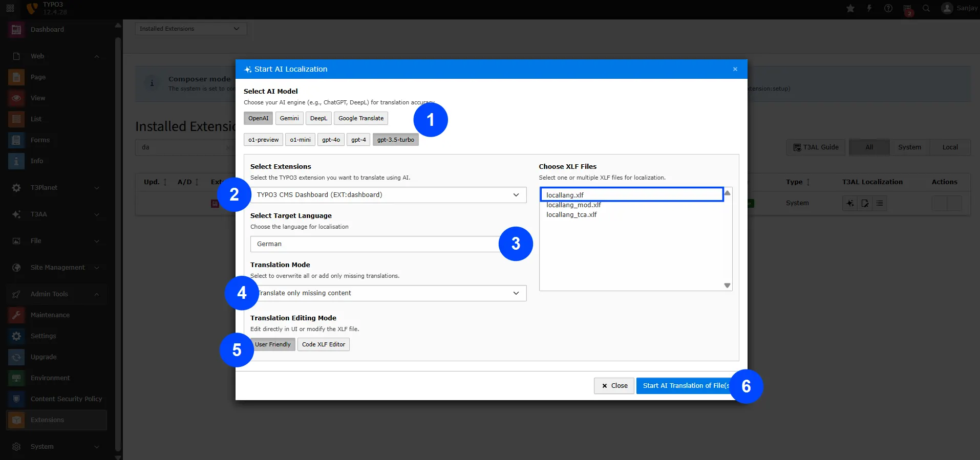The width and height of the screenshot is (980, 460).
Task: Select locallang.xlf in the XLF files list
Action: [632, 194]
